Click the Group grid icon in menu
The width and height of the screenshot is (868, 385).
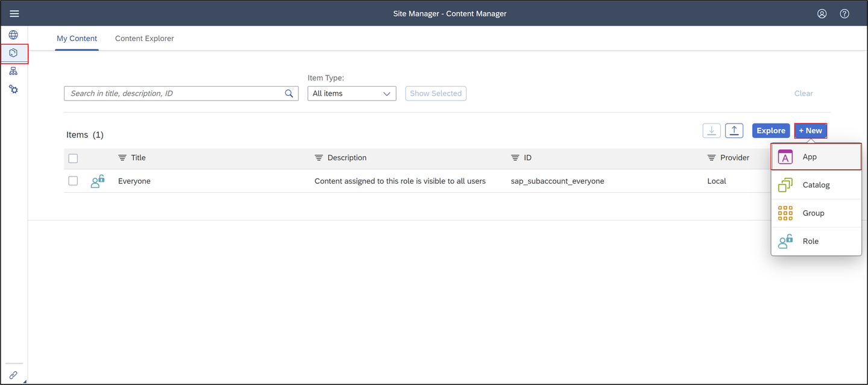point(785,213)
